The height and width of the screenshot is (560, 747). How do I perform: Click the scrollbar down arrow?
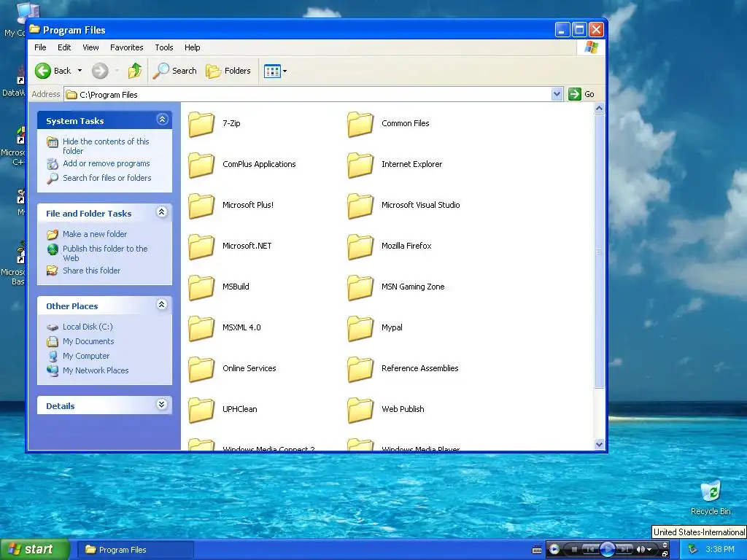[600, 444]
